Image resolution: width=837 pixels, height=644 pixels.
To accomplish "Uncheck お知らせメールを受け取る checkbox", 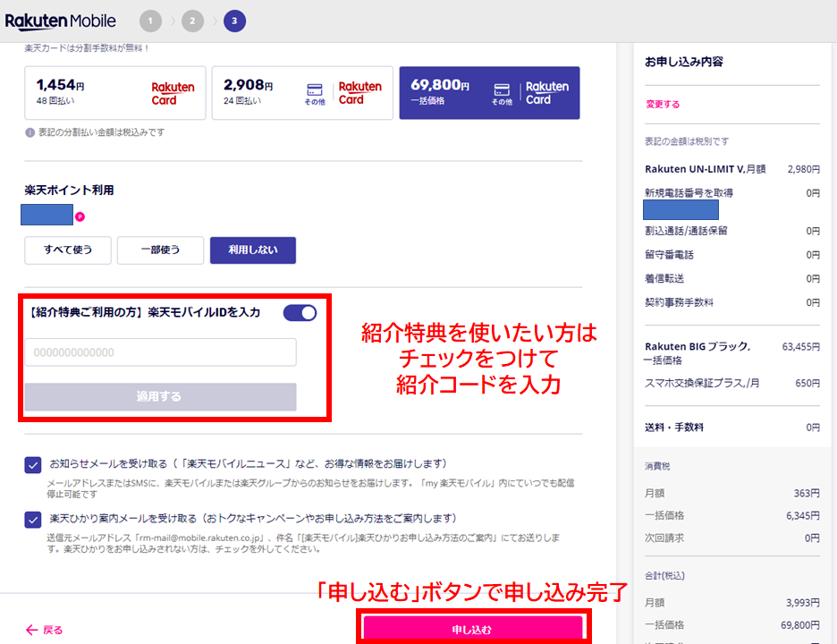I will (33, 465).
